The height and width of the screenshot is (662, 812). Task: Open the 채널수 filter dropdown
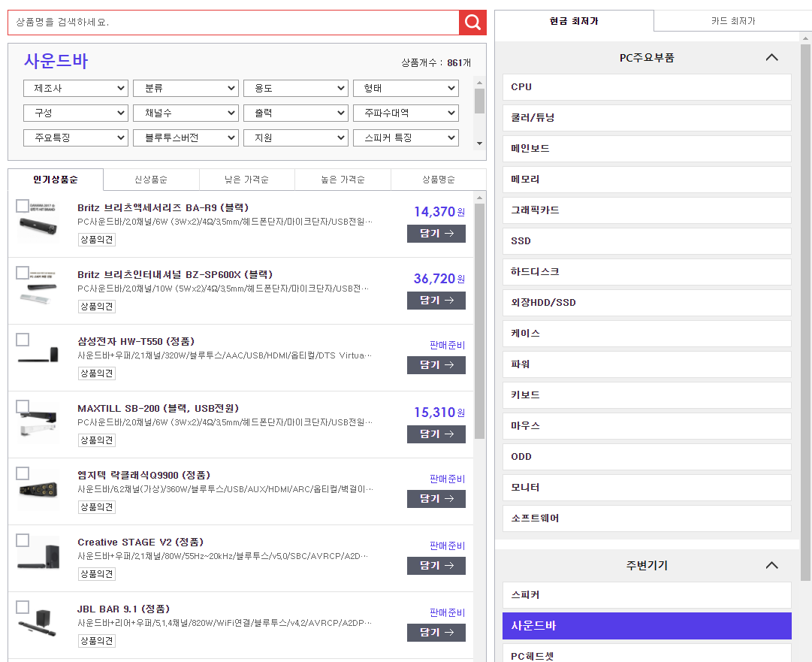tap(186, 113)
